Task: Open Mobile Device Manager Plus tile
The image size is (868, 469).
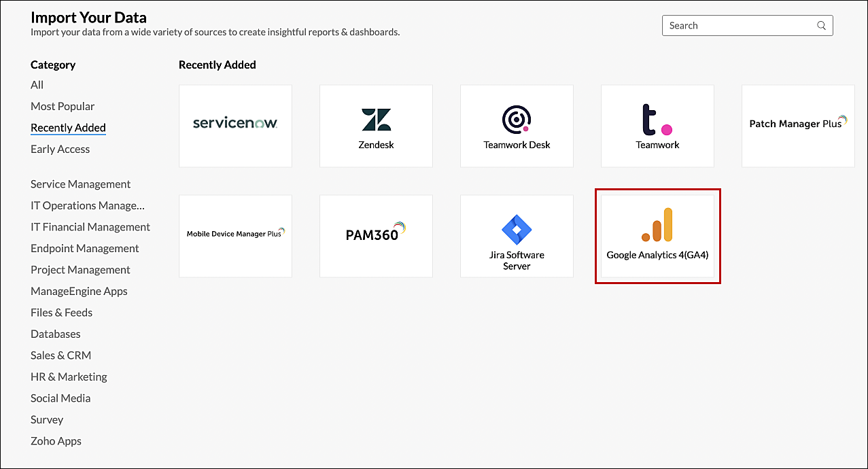Action: pyautogui.click(x=235, y=236)
